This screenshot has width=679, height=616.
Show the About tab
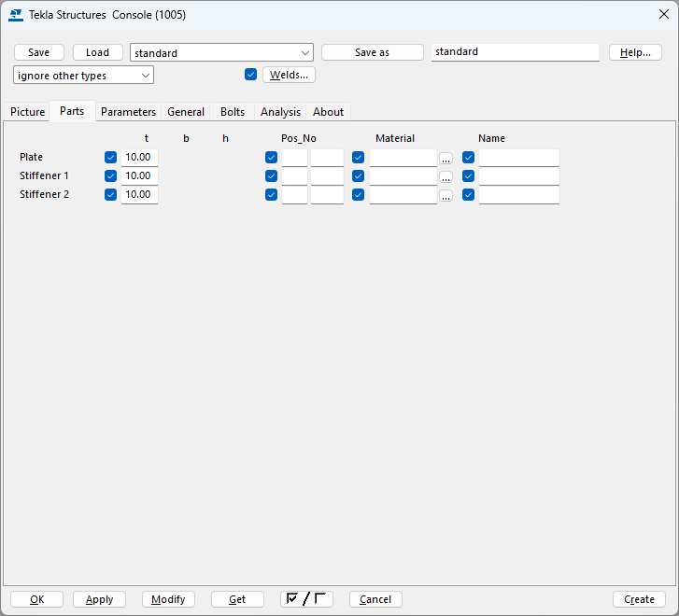coord(328,112)
